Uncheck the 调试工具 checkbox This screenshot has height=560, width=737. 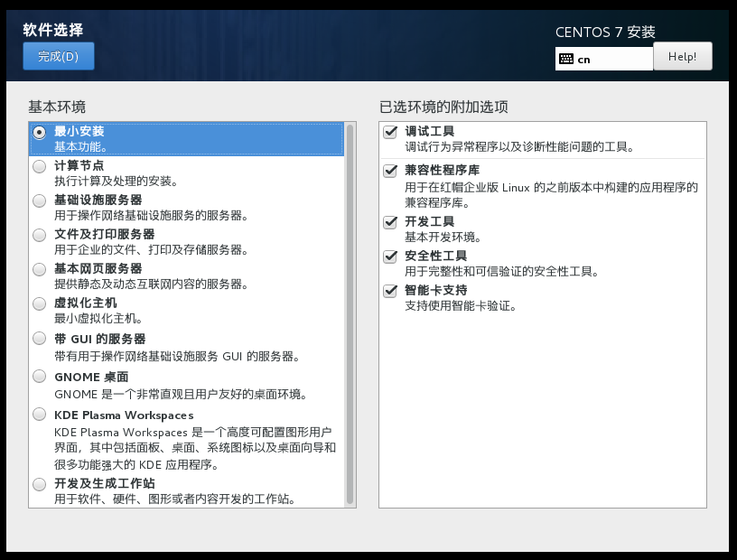pos(390,132)
